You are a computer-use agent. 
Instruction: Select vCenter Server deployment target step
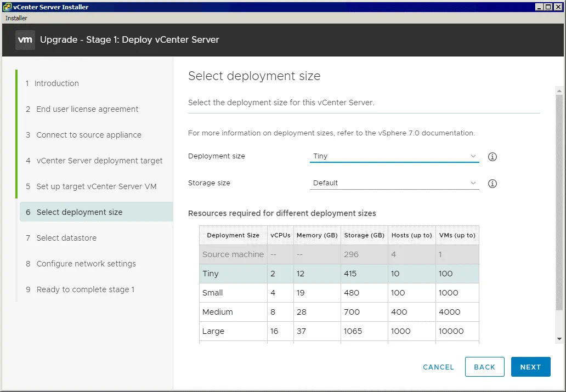pyautogui.click(x=99, y=161)
